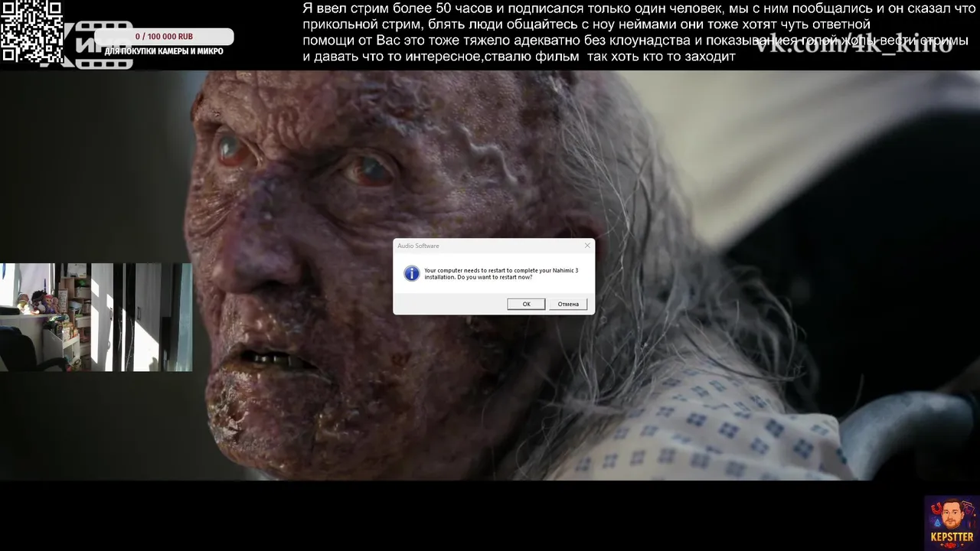This screenshot has height=551, width=980.
Task: Click the QR code in top corner
Action: (x=31, y=31)
